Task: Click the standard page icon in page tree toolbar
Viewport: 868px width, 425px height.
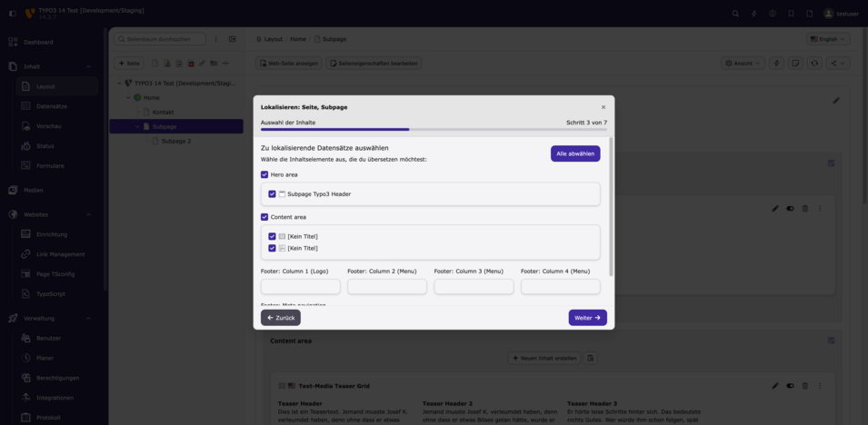Action: pyautogui.click(x=155, y=63)
